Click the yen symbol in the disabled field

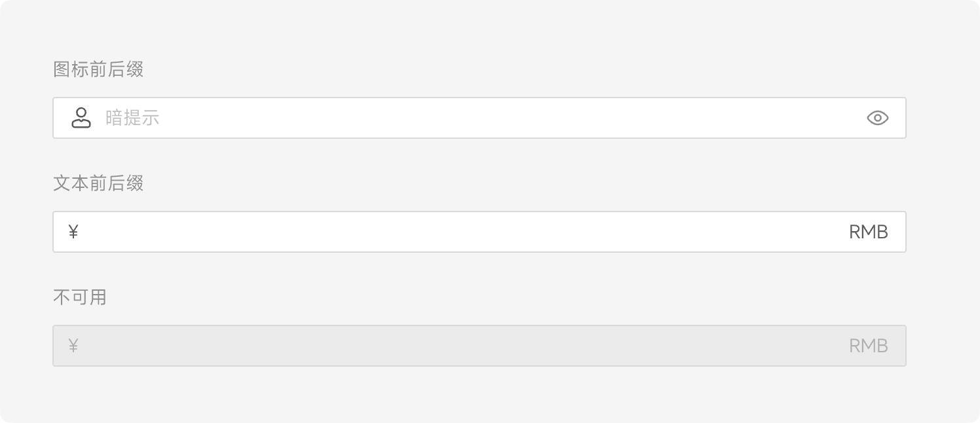point(73,346)
